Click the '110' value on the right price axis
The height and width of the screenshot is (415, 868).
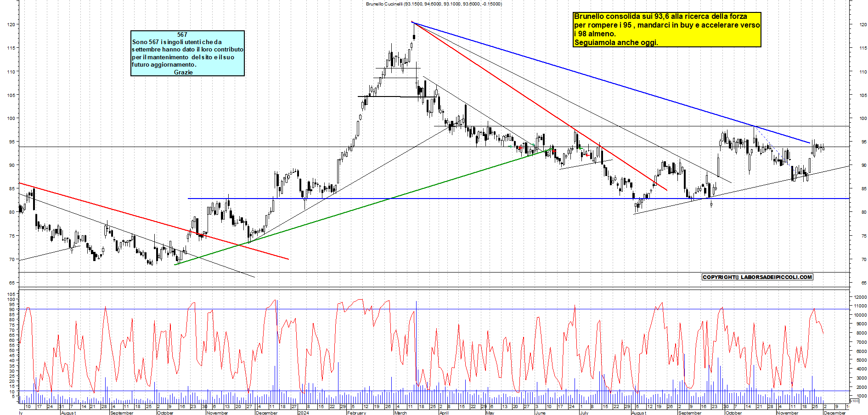[x=863, y=72]
